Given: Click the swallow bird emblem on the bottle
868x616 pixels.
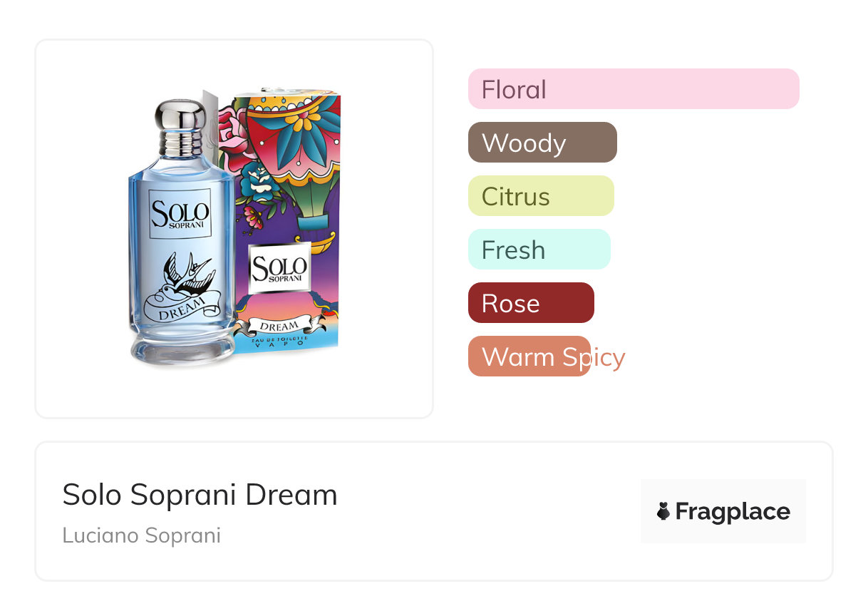Looking at the screenshot, I should tap(187, 274).
